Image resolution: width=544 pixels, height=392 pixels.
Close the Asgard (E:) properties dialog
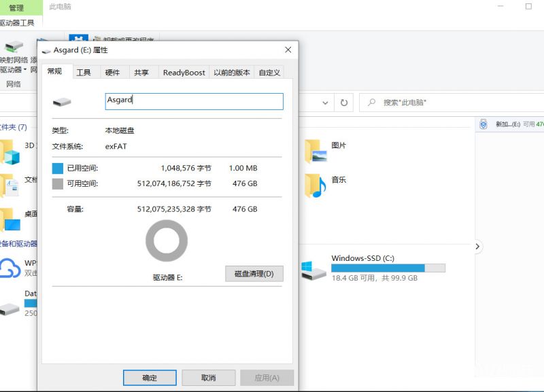pos(288,50)
